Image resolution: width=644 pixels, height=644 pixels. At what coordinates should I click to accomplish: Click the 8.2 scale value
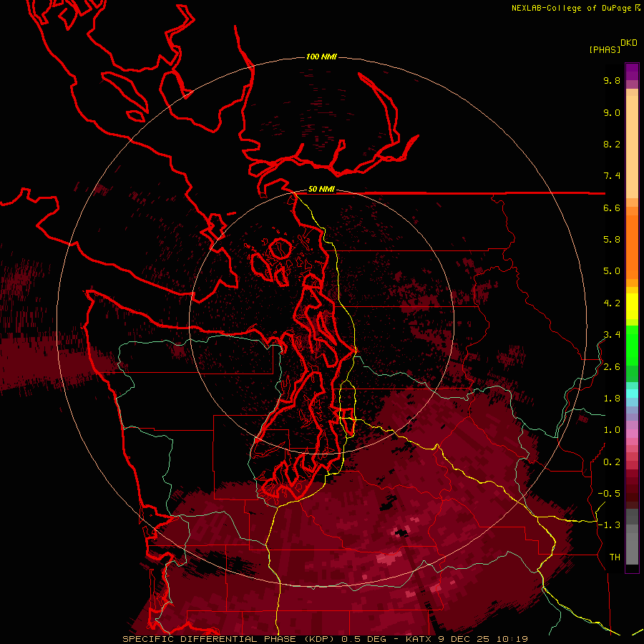(x=612, y=145)
